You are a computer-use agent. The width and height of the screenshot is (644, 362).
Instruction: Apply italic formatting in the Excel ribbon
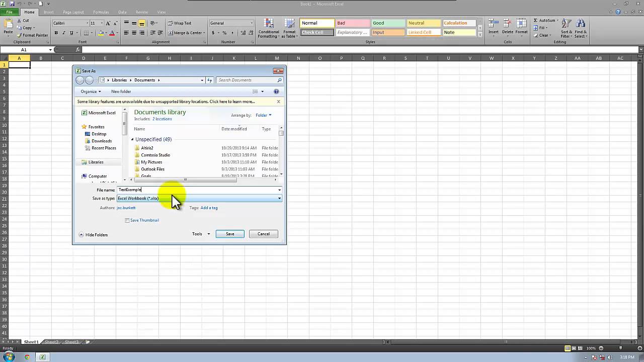[x=63, y=33]
